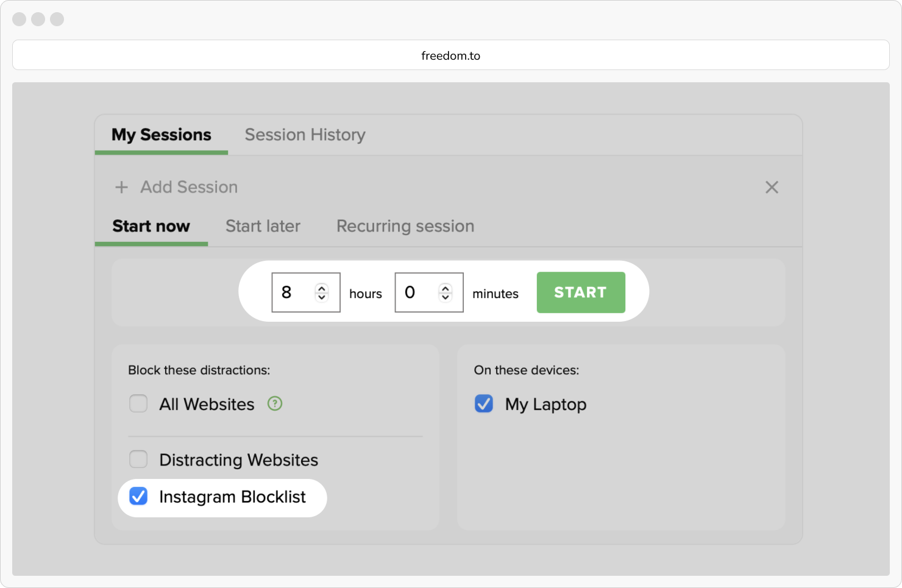This screenshot has width=902, height=588.
Task: Click the Add Session label
Action: pos(189,187)
